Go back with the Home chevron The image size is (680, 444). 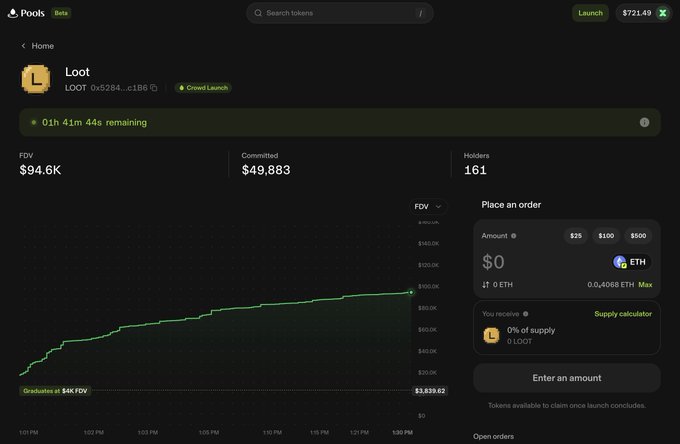click(23, 46)
